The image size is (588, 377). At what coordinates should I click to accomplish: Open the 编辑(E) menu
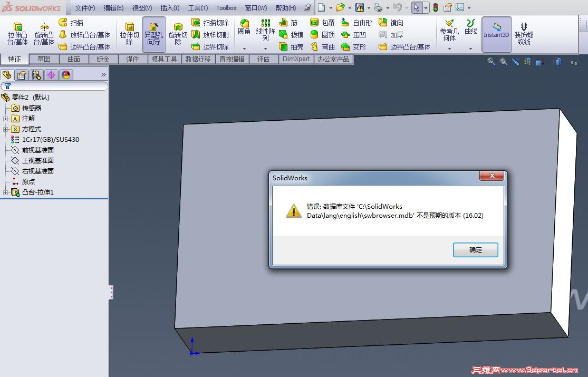[x=113, y=7]
